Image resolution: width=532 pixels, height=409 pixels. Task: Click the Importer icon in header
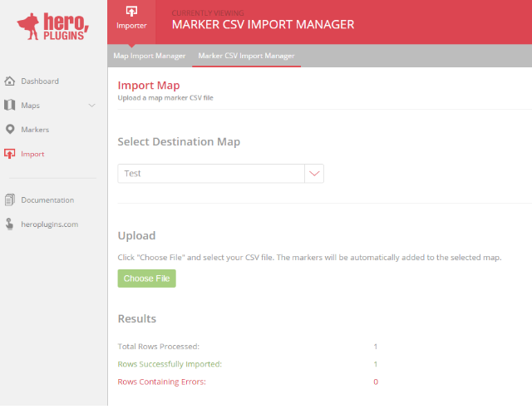tap(131, 12)
